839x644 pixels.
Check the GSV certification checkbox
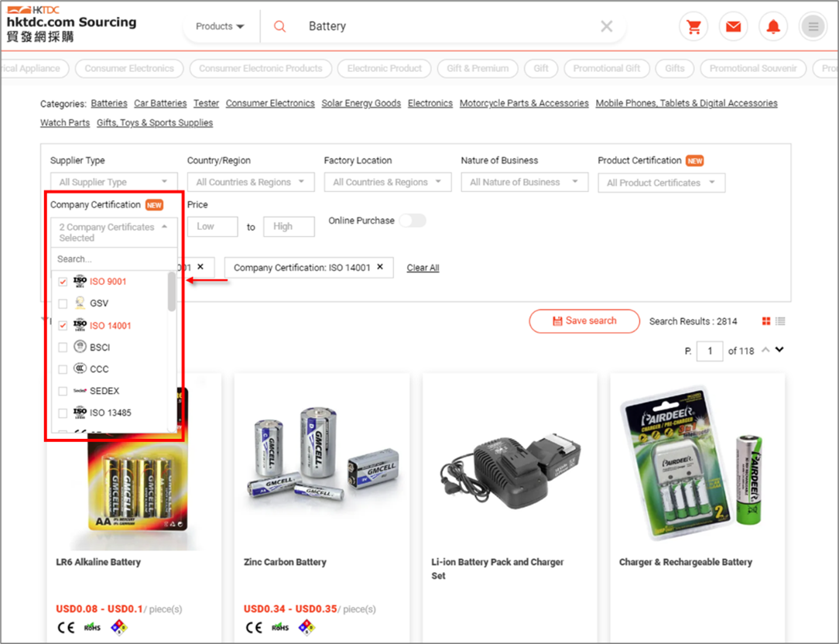pos(63,303)
